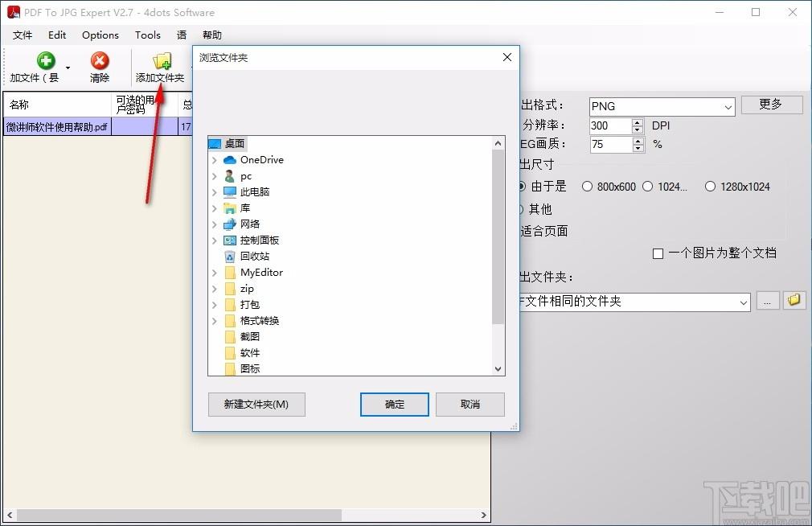Image resolution: width=812 pixels, height=526 pixels.
Task: Open the 文件 menu
Action: [x=23, y=35]
